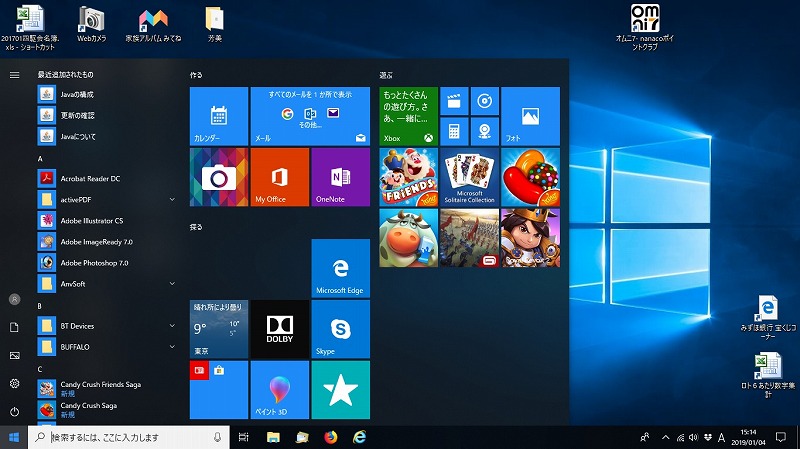800x449 pixels.
Task: Open the Photos tile
Action: click(x=530, y=116)
